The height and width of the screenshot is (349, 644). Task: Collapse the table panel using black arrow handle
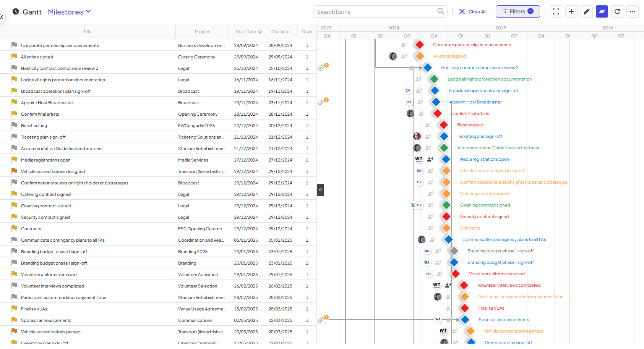320,190
